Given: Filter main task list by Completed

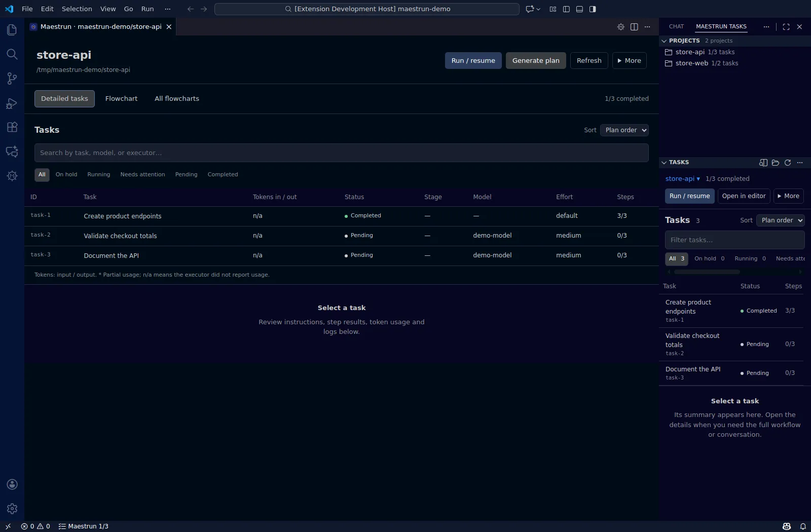Looking at the screenshot, I should (223, 175).
